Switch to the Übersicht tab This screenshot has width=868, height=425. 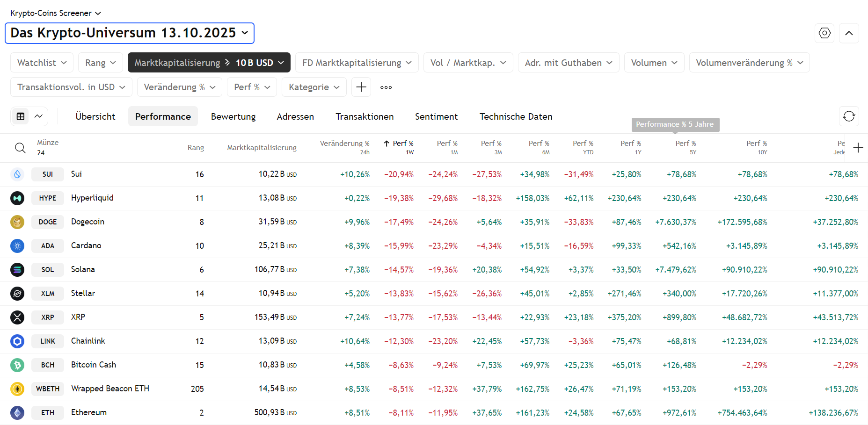[x=95, y=116]
